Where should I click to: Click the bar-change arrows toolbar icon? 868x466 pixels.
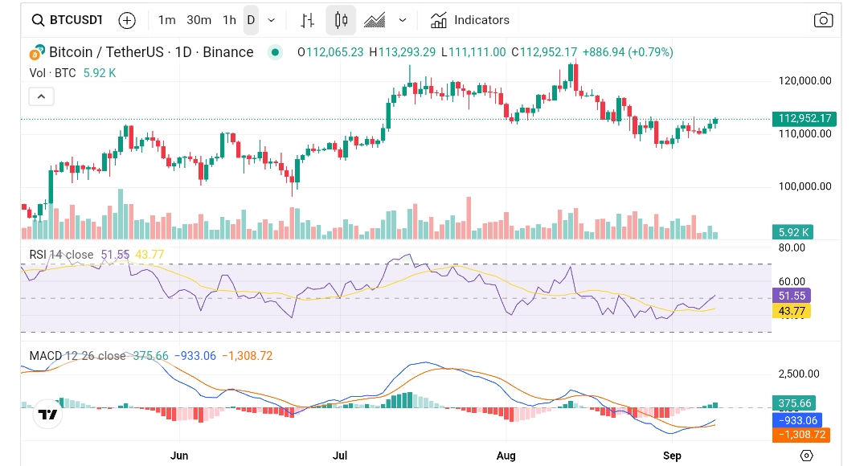click(306, 20)
